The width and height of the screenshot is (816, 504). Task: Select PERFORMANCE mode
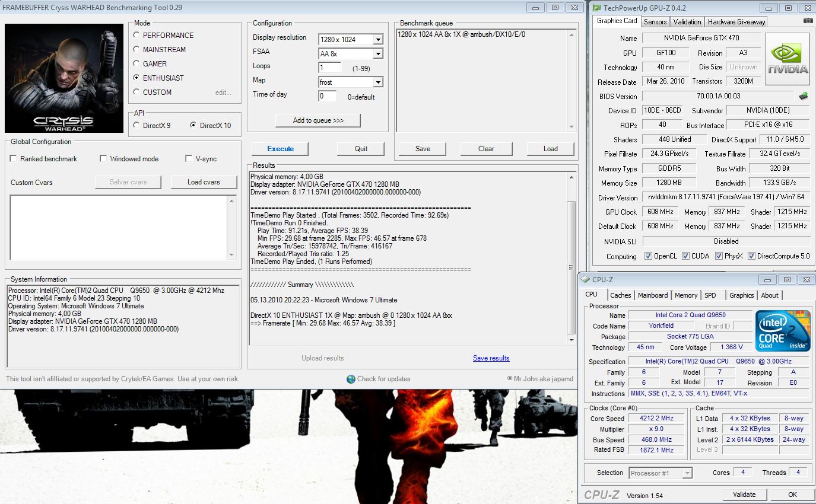pyautogui.click(x=137, y=36)
